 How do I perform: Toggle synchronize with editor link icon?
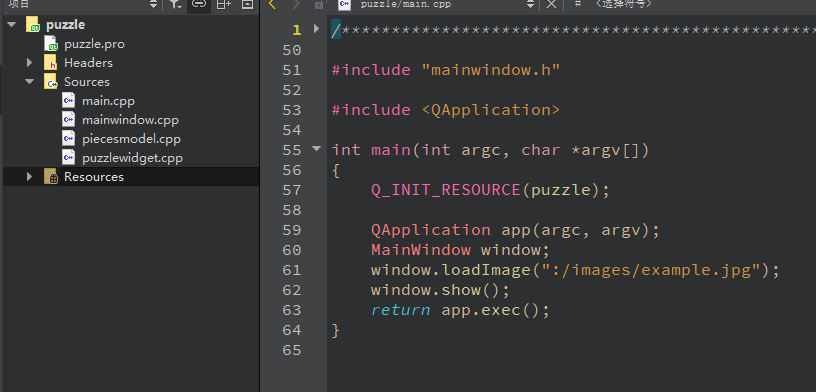click(x=198, y=4)
